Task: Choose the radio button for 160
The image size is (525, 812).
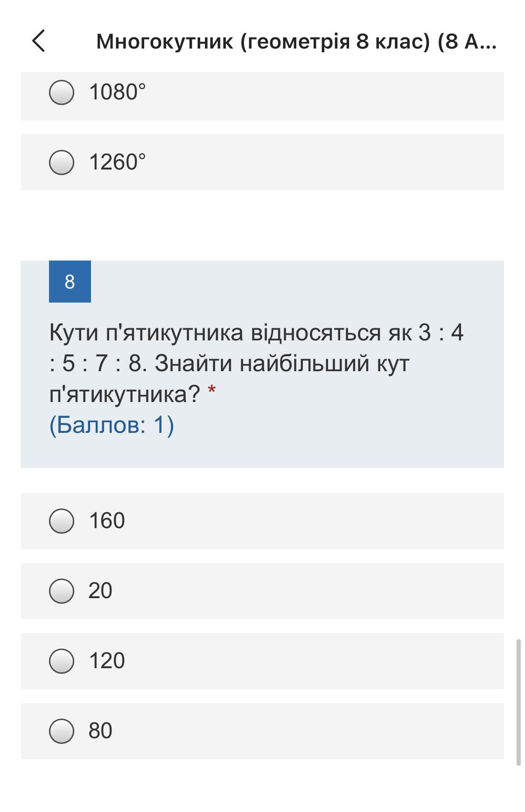Action: pyautogui.click(x=62, y=521)
